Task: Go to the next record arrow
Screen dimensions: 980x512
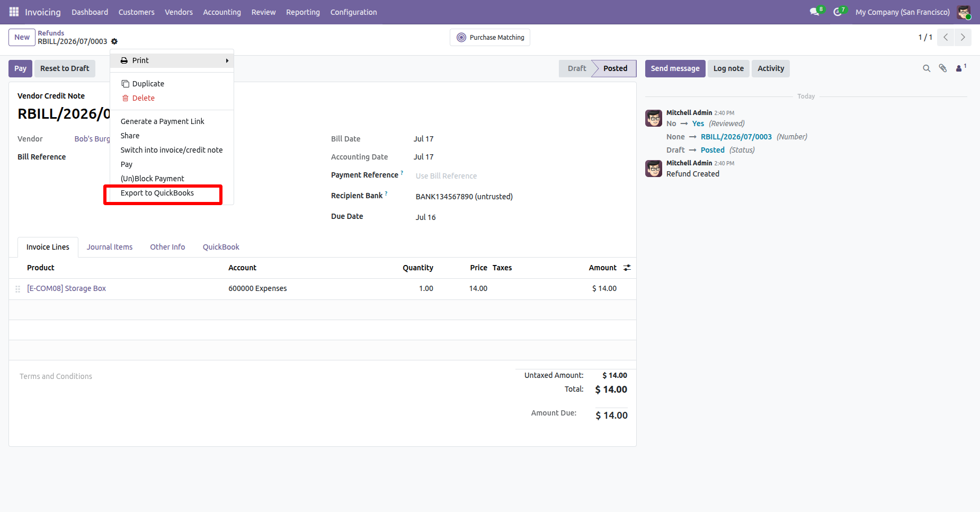Action: [963, 37]
